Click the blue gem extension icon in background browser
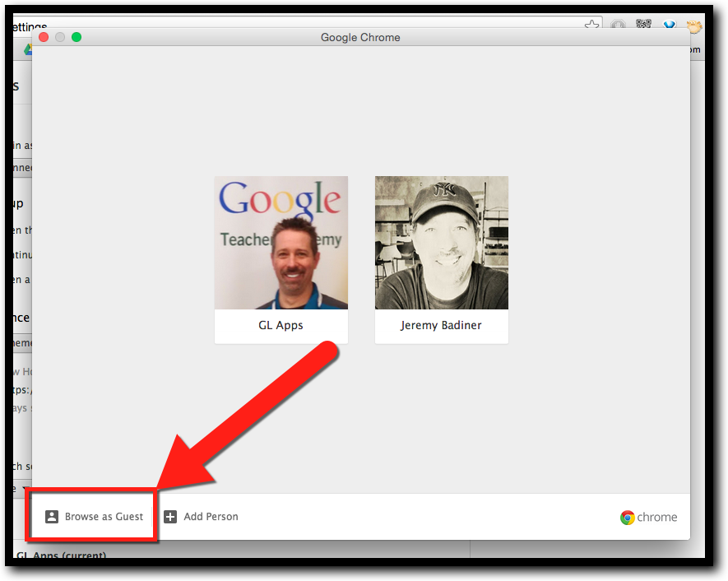728x581 pixels. pos(669,24)
